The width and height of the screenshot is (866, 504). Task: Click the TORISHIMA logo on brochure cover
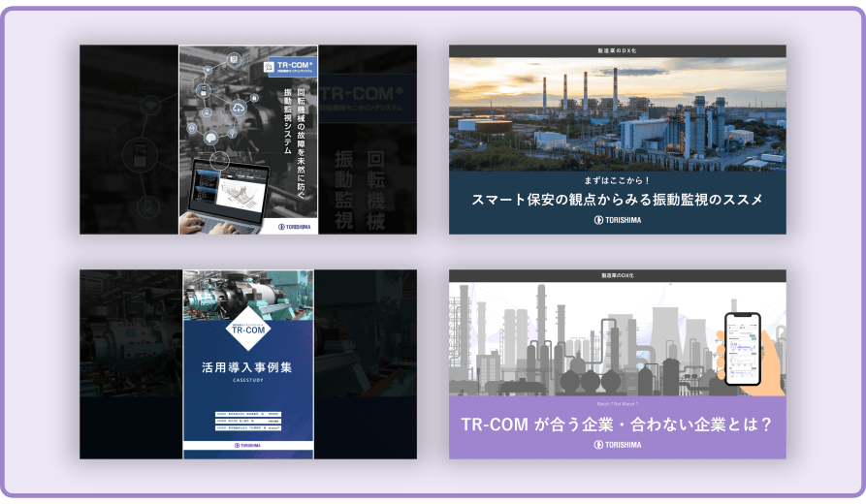point(295,227)
